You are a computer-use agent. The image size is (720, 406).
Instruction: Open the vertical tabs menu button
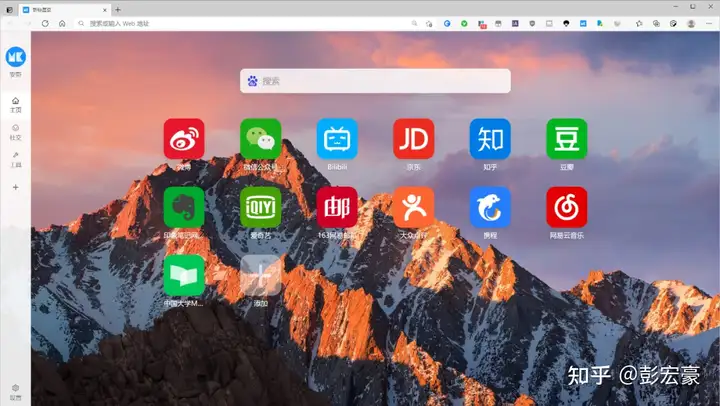[9, 10]
